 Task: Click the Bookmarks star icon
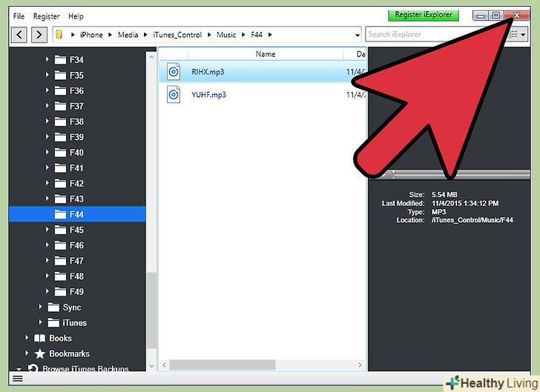40,353
